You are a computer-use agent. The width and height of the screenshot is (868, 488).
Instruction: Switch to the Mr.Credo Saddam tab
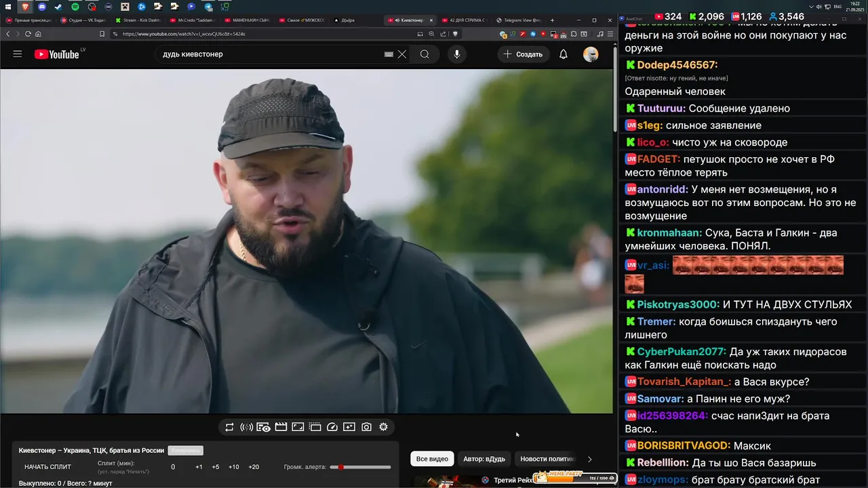[194, 20]
